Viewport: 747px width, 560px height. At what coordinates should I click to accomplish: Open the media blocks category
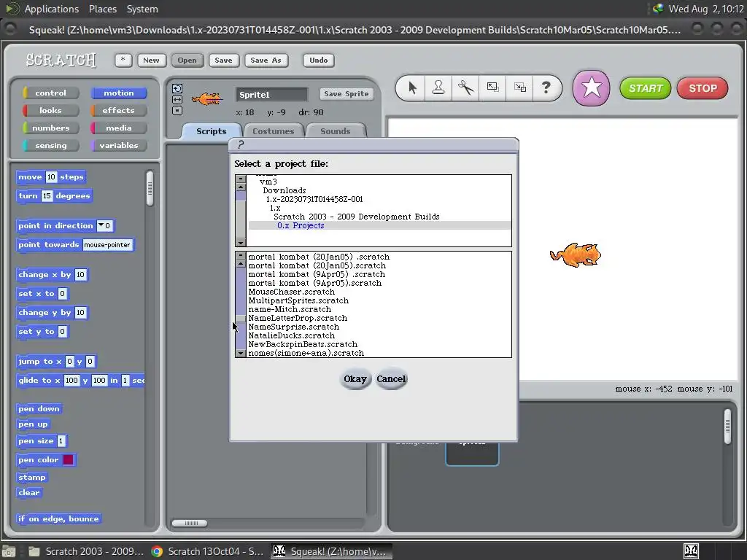[x=119, y=128]
